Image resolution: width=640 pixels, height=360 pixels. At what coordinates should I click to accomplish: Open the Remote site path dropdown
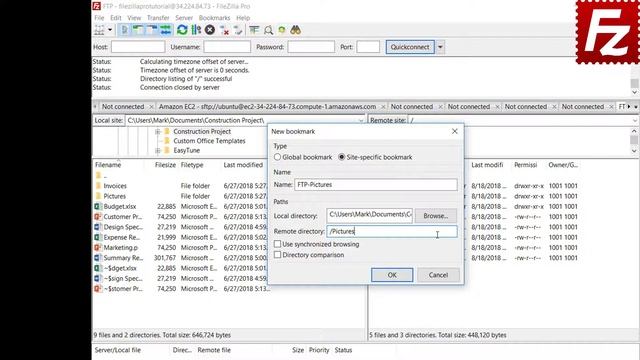(x=635, y=120)
